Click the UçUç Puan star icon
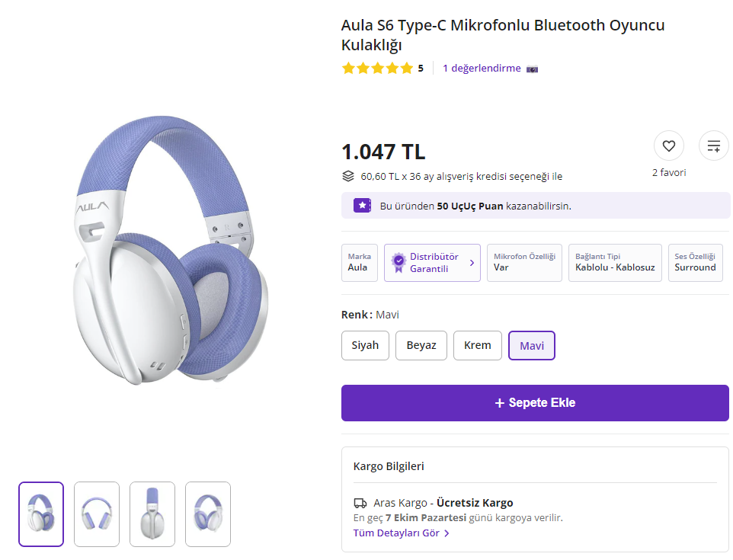The height and width of the screenshot is (560, 733). tap(362, 206)
